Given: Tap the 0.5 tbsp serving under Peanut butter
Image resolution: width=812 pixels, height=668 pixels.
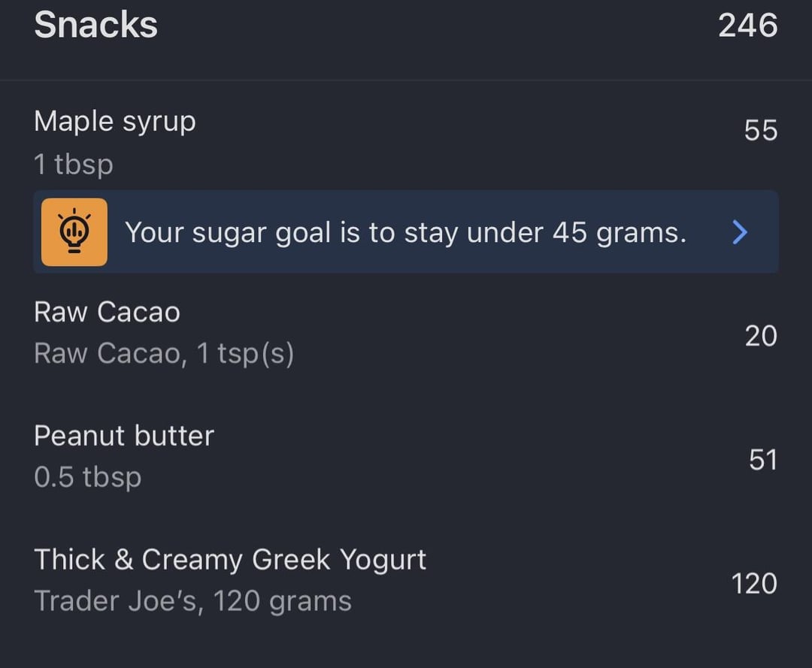Looking at the screenshot, I should click(87, 476).
